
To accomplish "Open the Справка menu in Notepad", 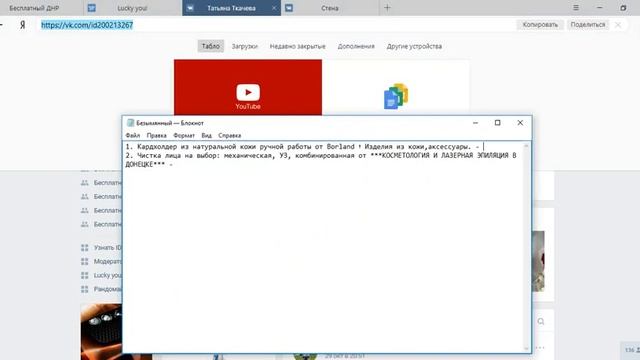I will click(x=229, y=136).
